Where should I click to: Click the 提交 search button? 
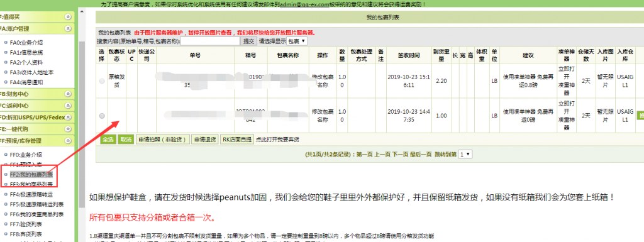pos(249,41)
